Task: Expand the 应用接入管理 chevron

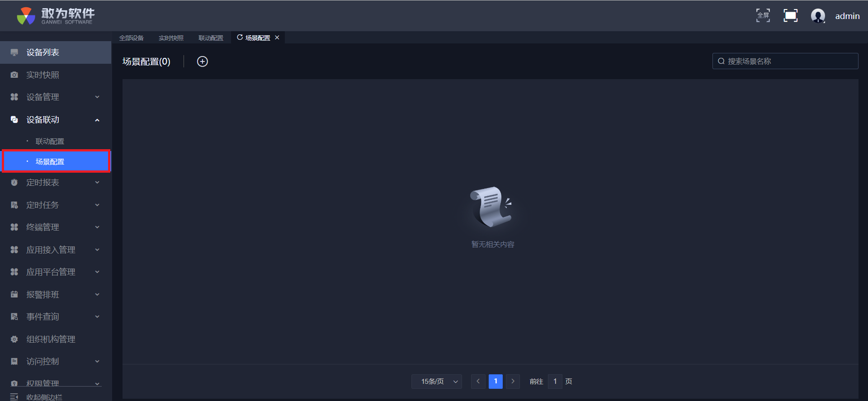Action: (97, 250)
